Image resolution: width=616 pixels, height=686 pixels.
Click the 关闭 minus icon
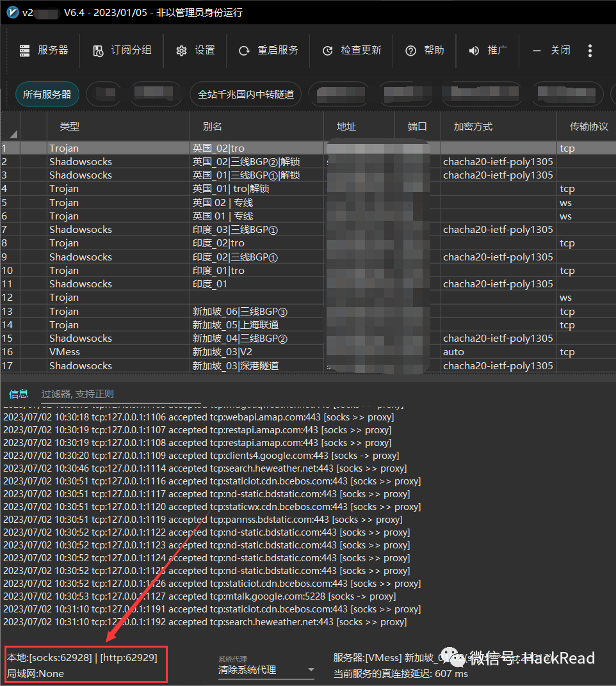(537, 51)
